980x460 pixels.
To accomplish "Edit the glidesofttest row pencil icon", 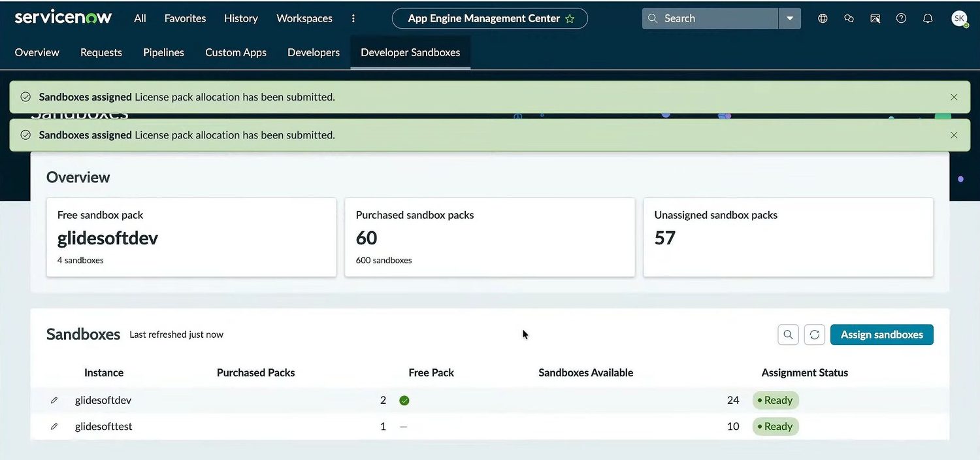I will (x=54, y=426).
